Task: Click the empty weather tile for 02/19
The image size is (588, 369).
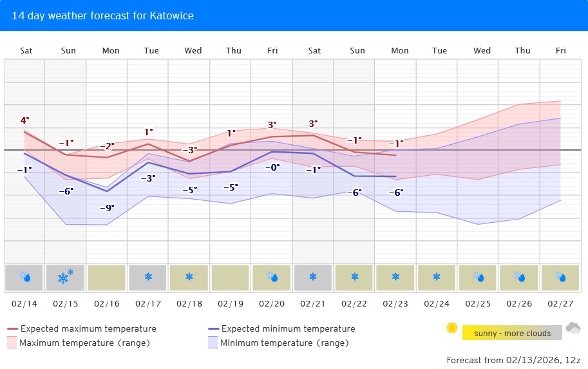Action: pos(231,278)
